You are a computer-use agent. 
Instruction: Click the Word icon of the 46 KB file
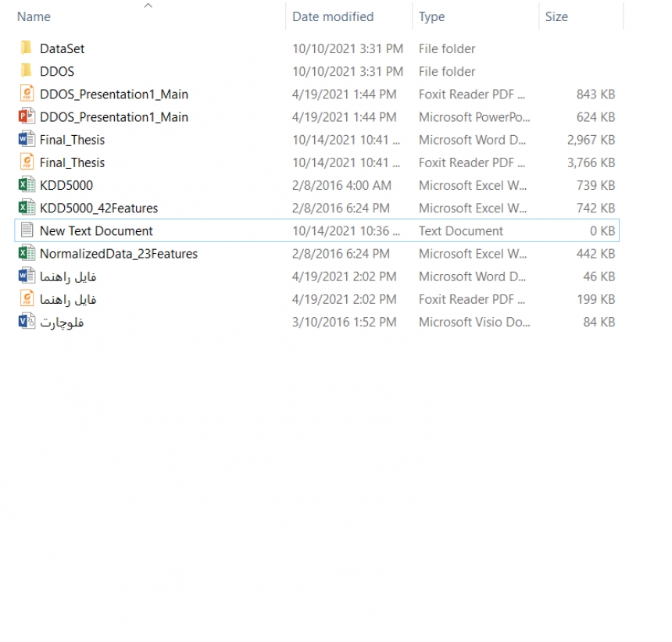tap(27, 276)
